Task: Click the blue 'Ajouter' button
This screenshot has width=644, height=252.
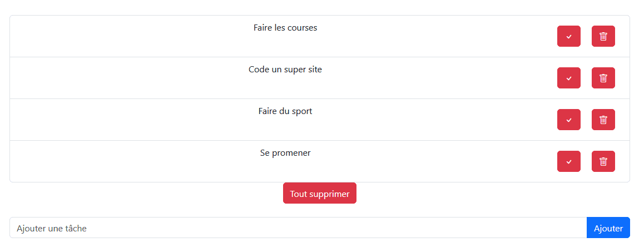Action: click(608, 228)
